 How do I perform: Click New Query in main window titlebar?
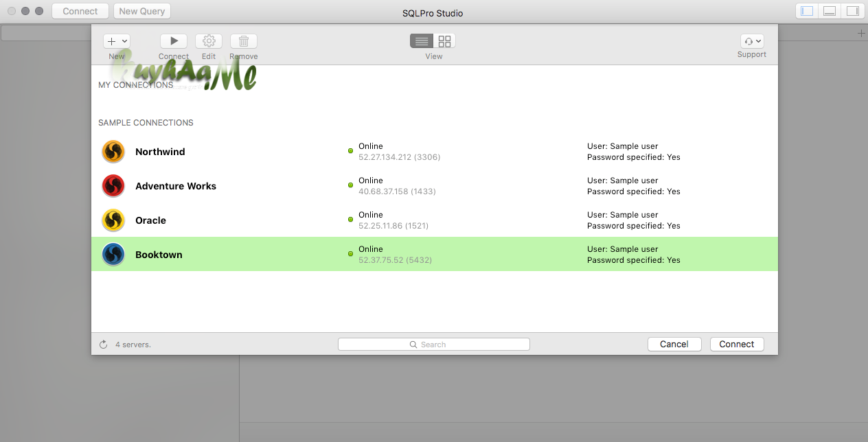141,11
